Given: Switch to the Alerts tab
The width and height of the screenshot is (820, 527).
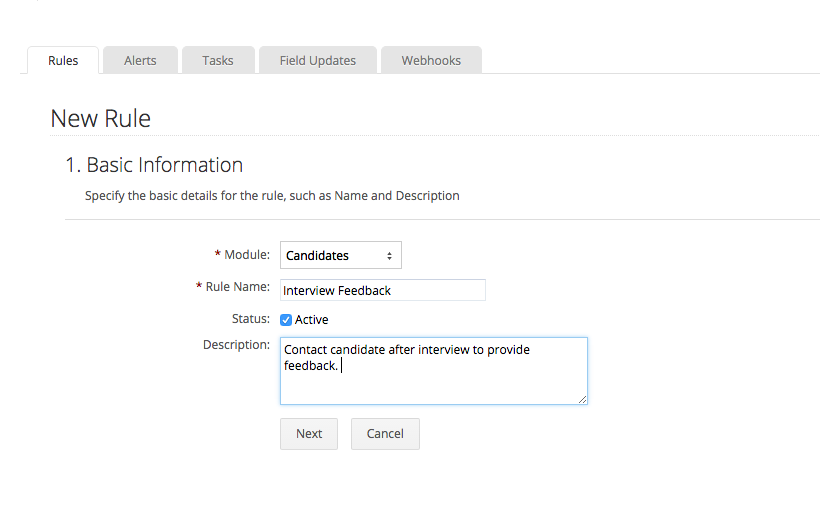Looking at the screenshot, I should pyautogui.click(x=140, y=60).
